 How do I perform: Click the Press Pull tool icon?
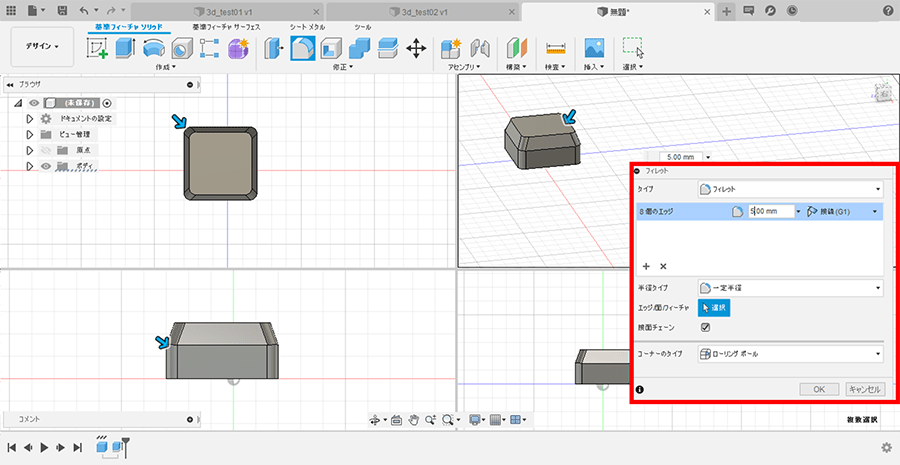(273, 48)
